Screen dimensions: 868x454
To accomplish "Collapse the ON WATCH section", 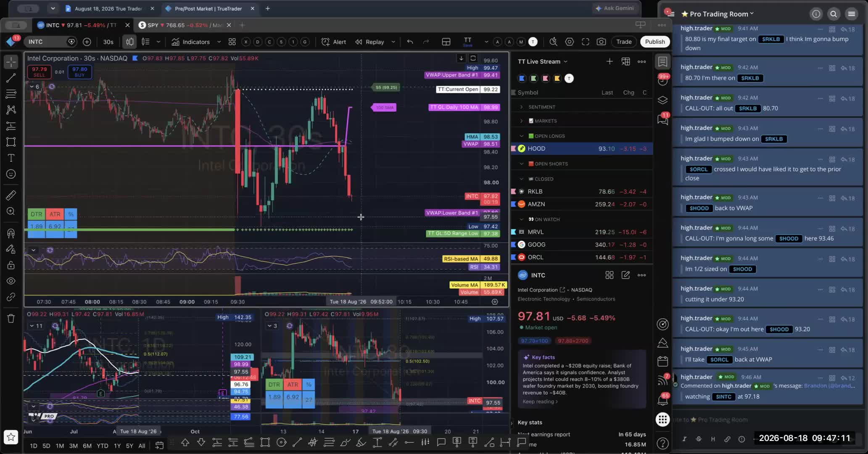I will 522,219.
